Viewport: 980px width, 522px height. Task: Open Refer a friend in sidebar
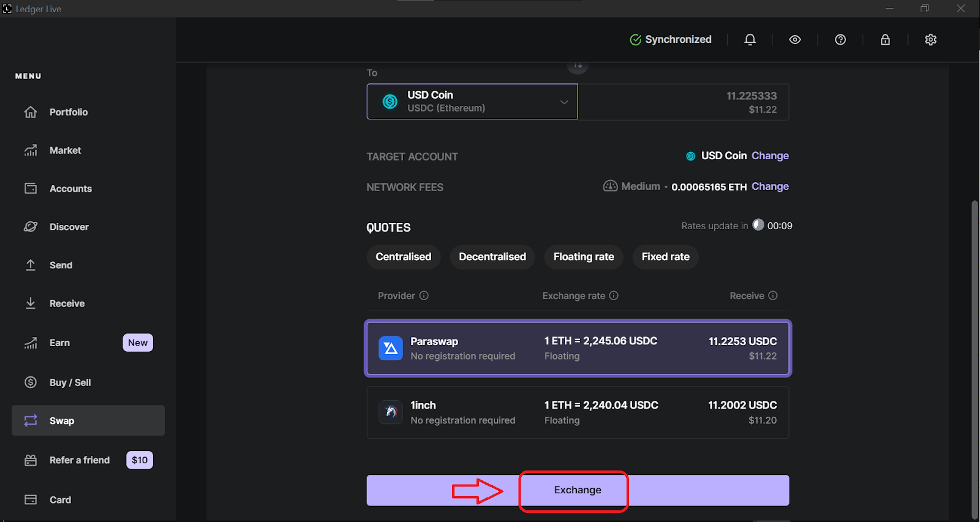(88, 460)
